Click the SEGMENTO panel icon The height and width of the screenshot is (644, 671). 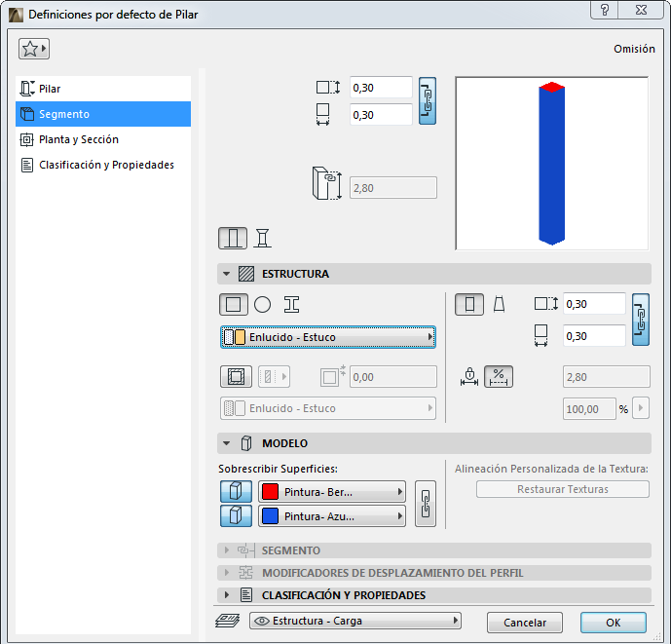(246, 550)
